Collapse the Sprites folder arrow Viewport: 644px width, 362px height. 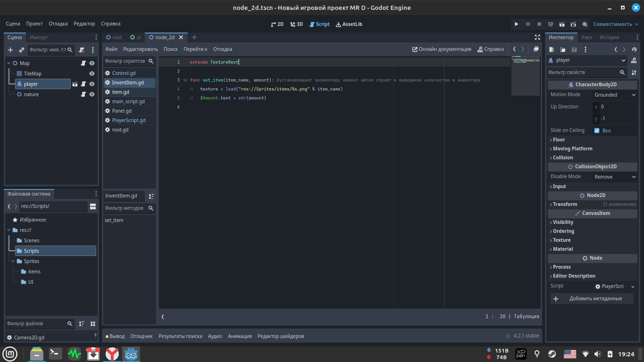coord(13,261)
